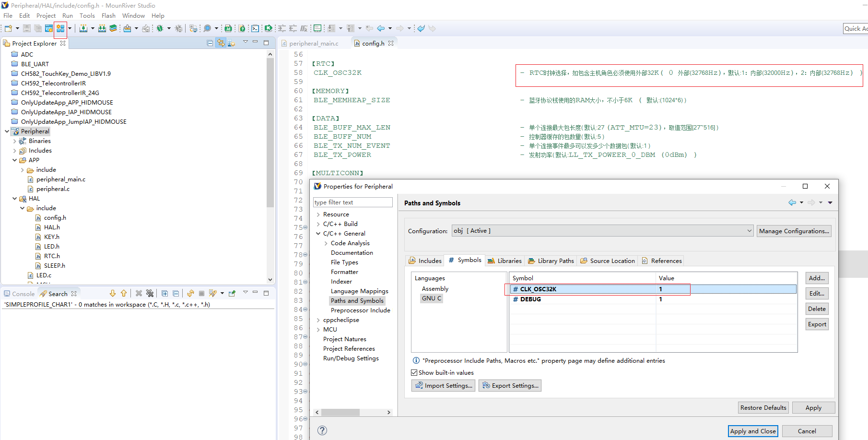Viewport: 868px width, 440px height.
Task: Click the Edit... symbol button
Action: point(817,293)
